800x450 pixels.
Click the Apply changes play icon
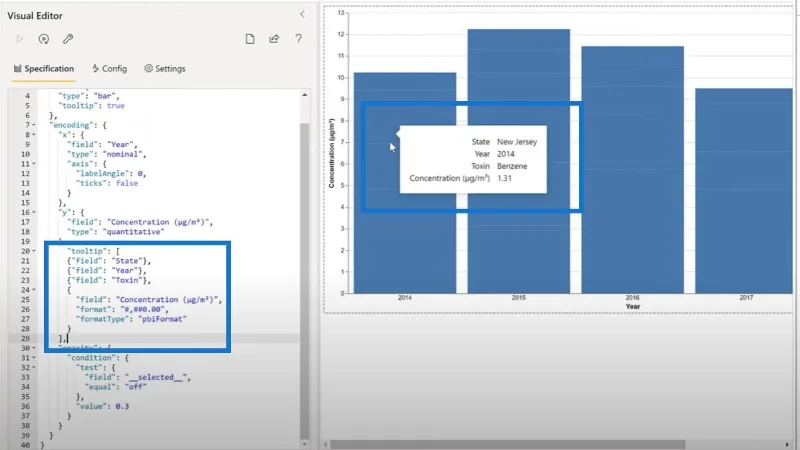(x=19, y=39)
